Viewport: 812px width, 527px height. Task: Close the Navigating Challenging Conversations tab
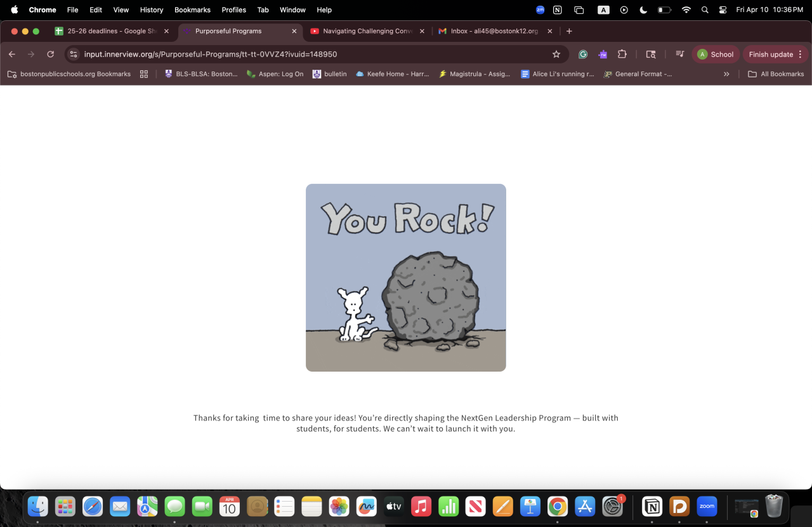coord(422,31)
